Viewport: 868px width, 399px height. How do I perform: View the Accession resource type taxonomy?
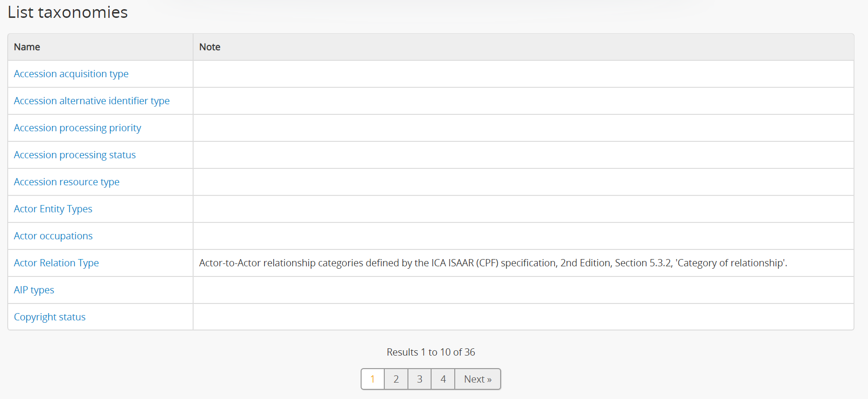click(67, 182)
